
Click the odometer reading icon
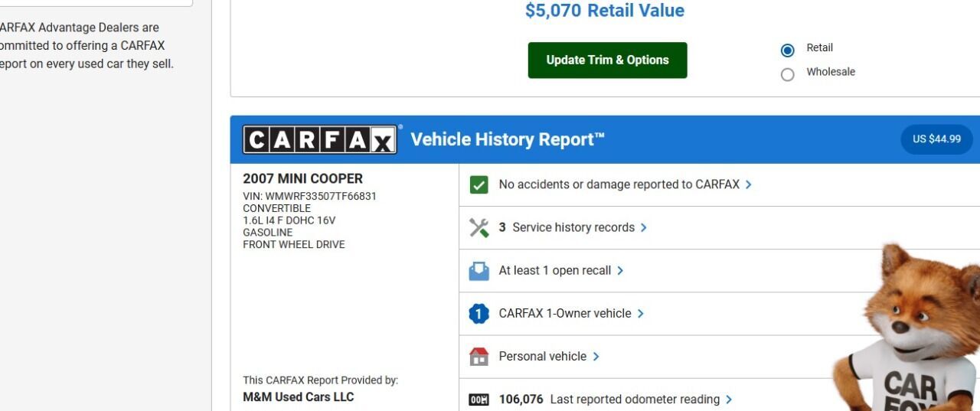coord(479,400)
